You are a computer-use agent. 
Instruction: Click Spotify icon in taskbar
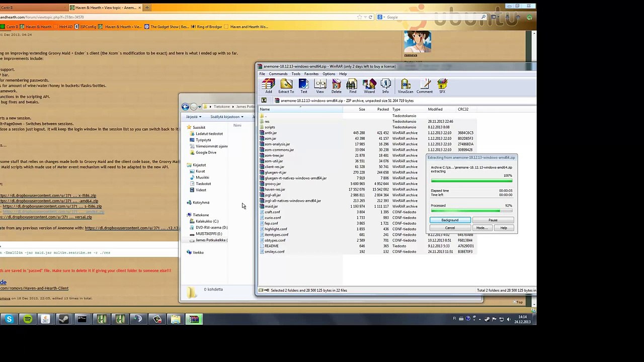tap(28, 319)
